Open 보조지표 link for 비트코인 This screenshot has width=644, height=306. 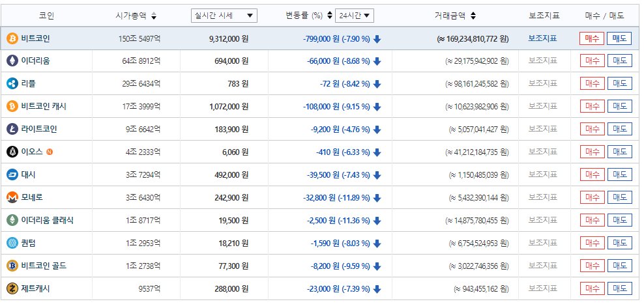[542, 38]
